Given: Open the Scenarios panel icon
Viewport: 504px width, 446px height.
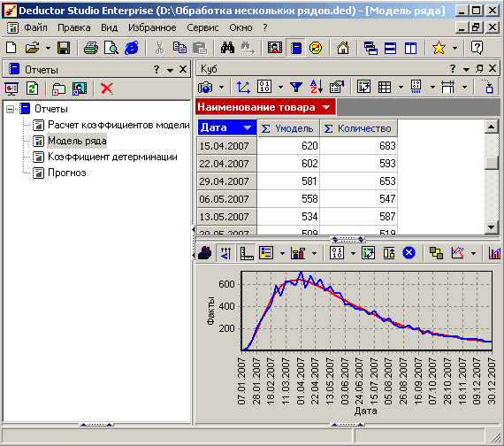Looking at the screenshot, I should [275, 48].
